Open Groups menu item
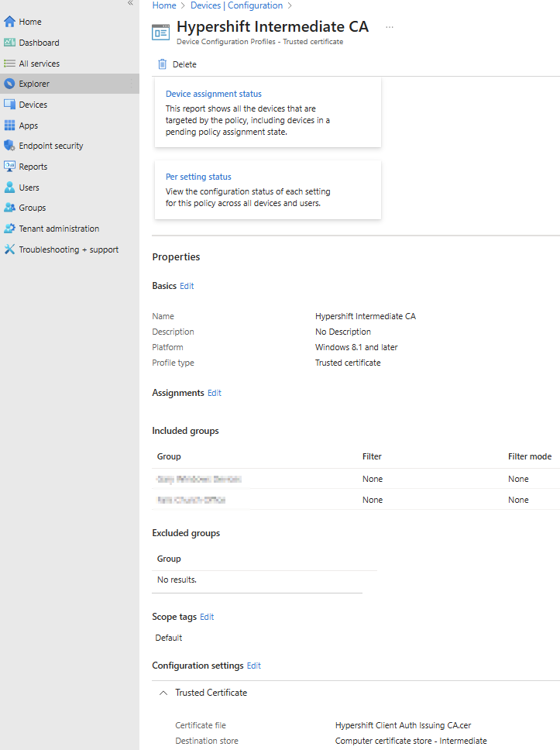The width and height of the screenshot is (560, 750). 33,208
